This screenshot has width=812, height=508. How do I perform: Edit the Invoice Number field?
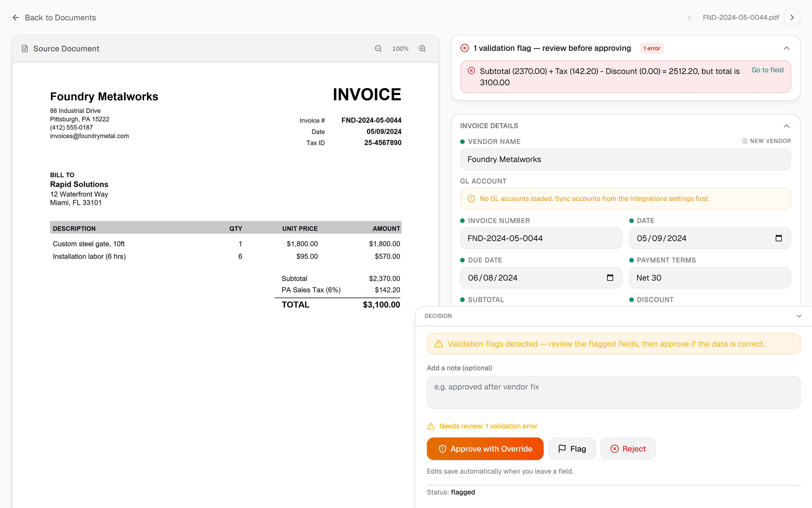click(x=541, y=238)
